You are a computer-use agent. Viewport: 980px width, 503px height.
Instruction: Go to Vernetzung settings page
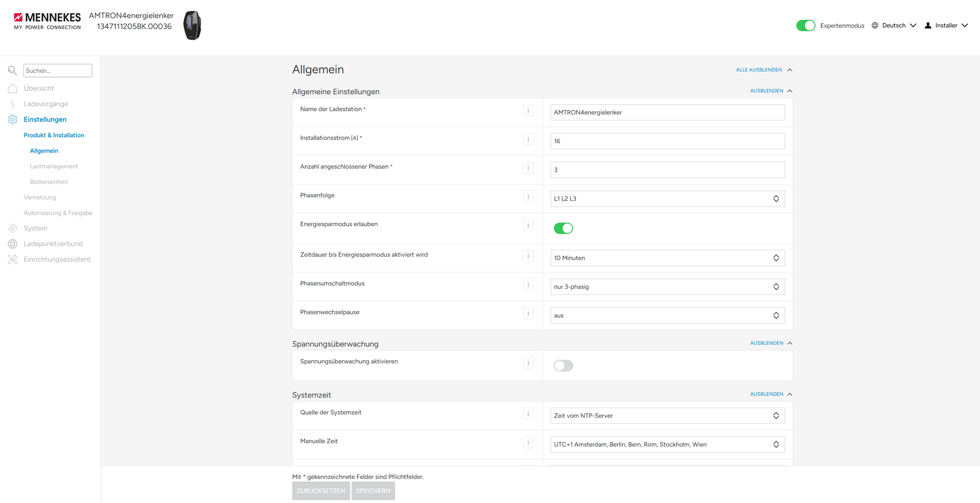point(40,197)
